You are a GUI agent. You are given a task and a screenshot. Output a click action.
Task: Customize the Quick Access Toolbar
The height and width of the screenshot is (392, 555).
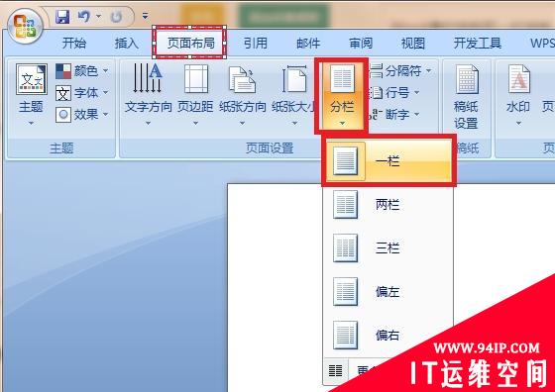coord(145,16)
